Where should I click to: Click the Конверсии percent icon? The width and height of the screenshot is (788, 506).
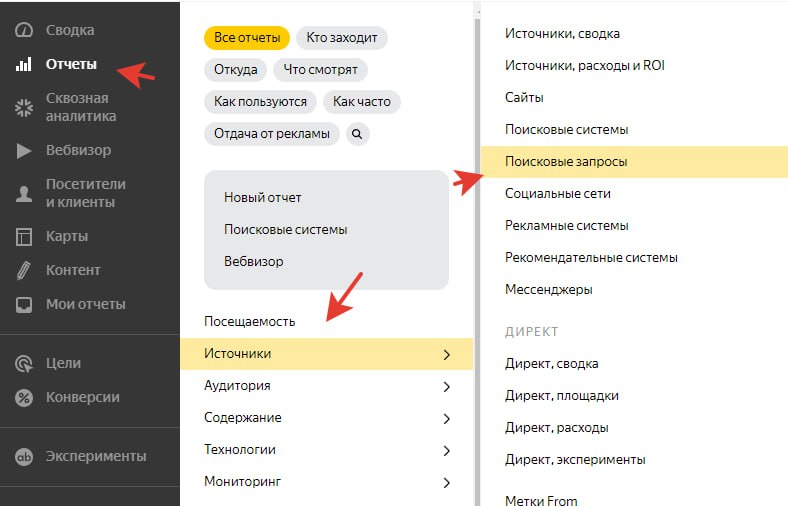tap(24, 397)
